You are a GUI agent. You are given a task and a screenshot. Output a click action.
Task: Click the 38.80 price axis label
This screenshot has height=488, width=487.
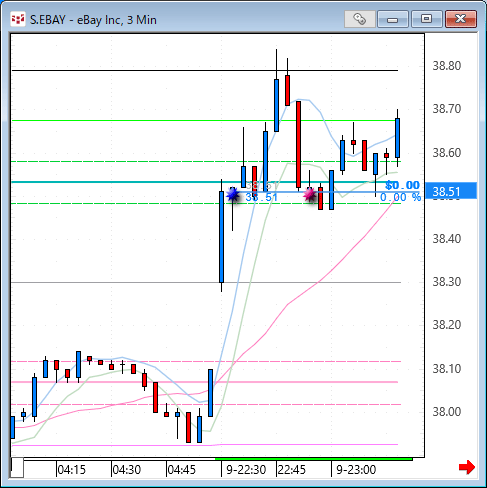coord(447,66)
